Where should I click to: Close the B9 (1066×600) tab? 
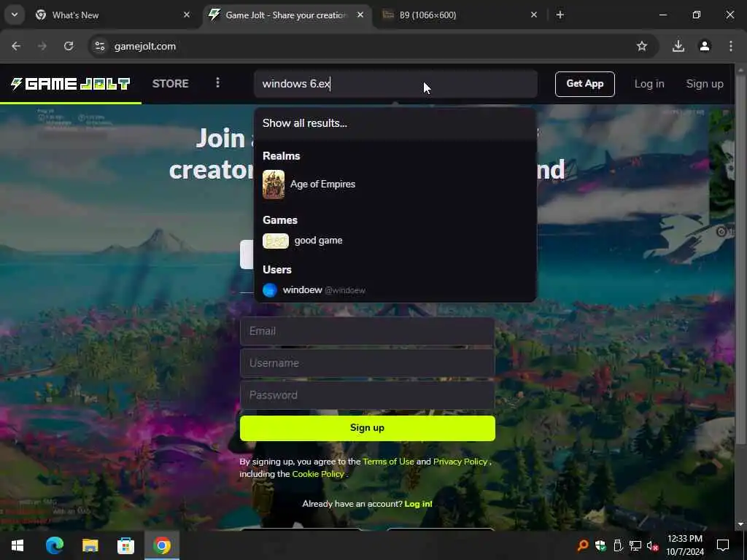click(533, 15)
